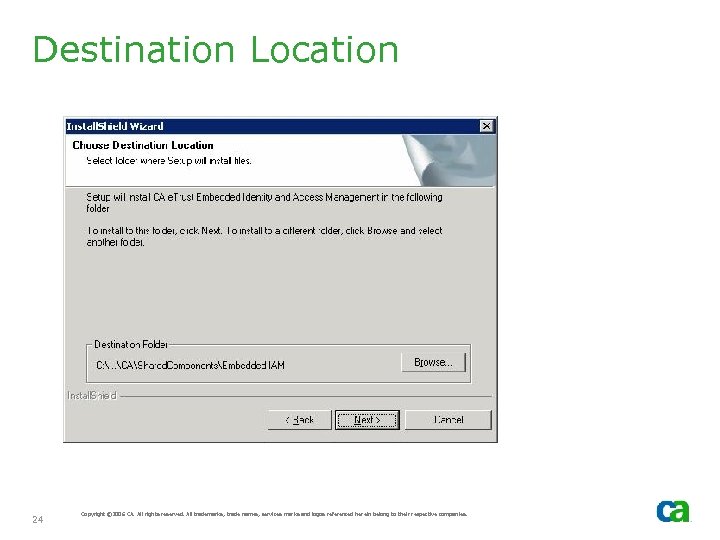Click the Browse... button
The width and height of the screenshot is (720, 540).
433,362
